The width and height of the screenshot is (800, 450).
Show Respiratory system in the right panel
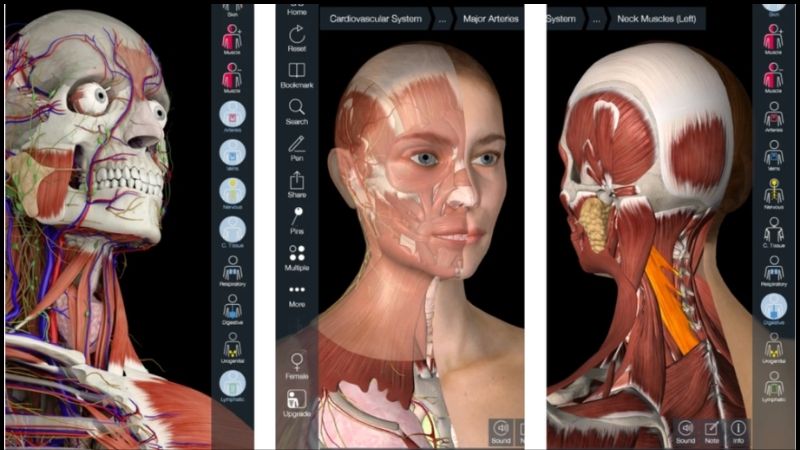pos(773,270)
